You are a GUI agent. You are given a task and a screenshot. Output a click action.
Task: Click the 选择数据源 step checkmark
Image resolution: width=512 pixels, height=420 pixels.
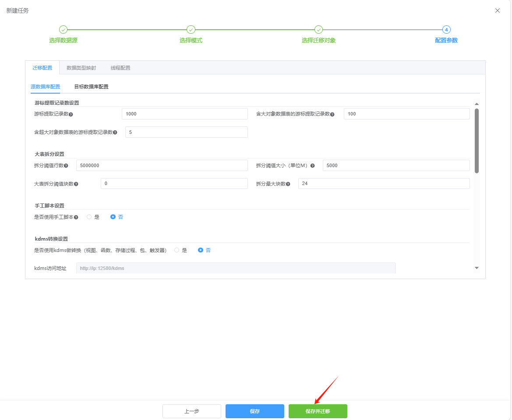pos(63,30)
